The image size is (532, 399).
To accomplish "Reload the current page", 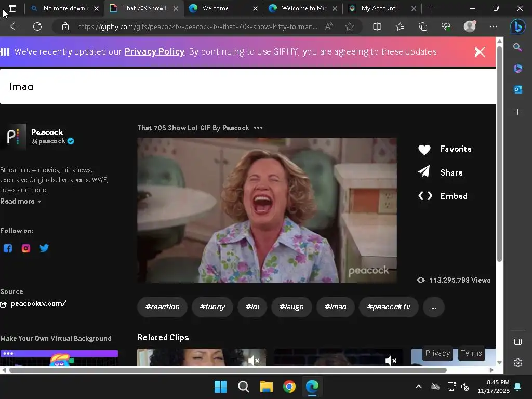I will pyautogui.click(x=37, y=26).
